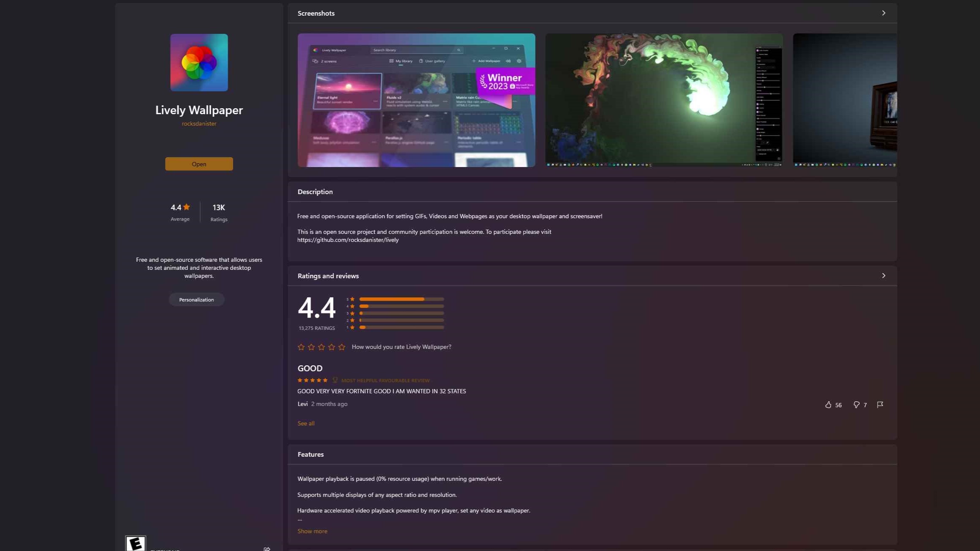980x551 pixels.
Task: Rate the app with the first empty star
Action: point(301,347)
